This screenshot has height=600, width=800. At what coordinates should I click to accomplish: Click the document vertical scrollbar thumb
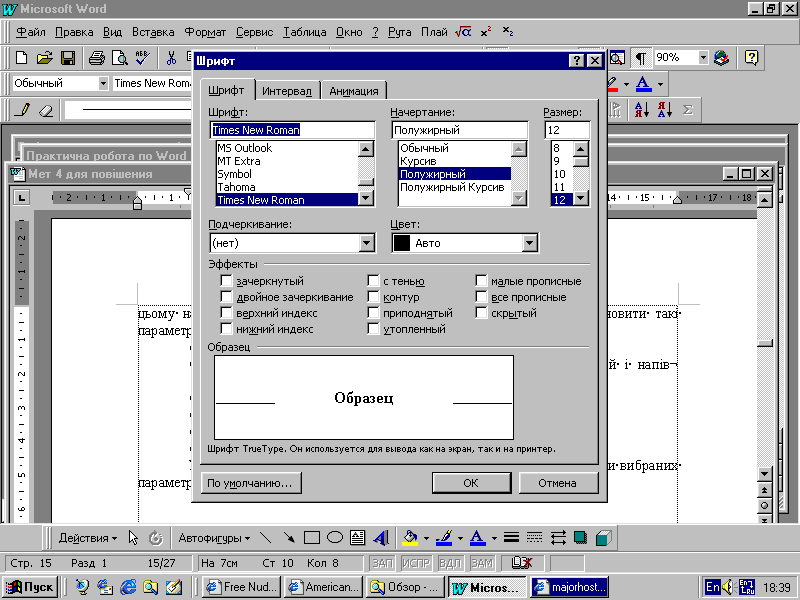pyautogui.click(x=764, y=343)
